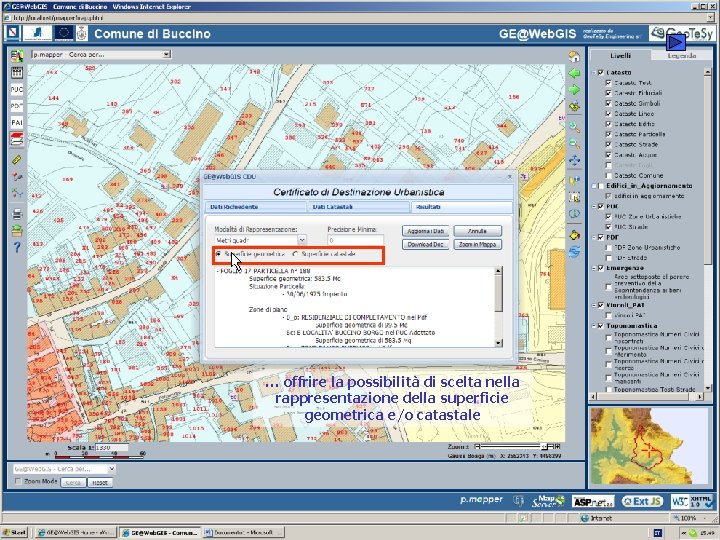Click the red CDU certificate icon
720x540 pixels.
point(17,139)
